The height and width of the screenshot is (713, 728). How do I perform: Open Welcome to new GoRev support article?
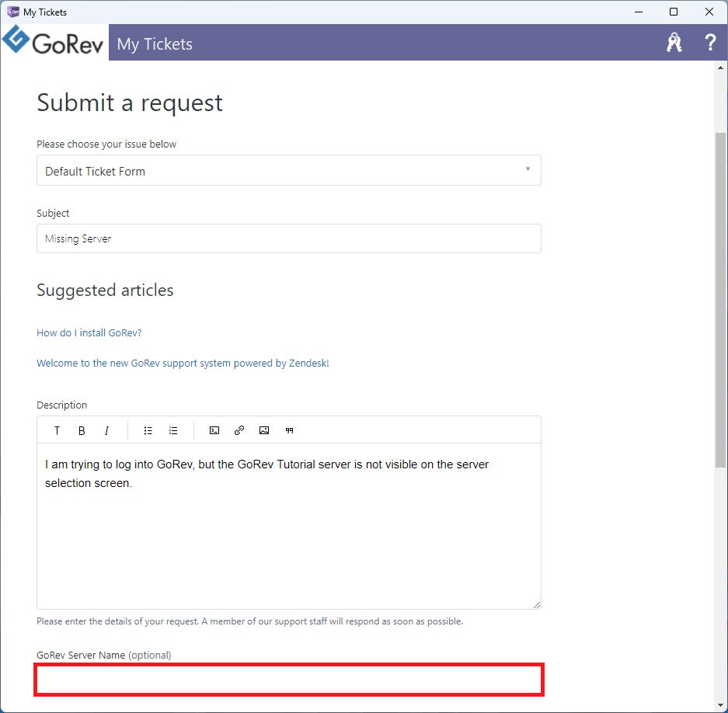183,363
